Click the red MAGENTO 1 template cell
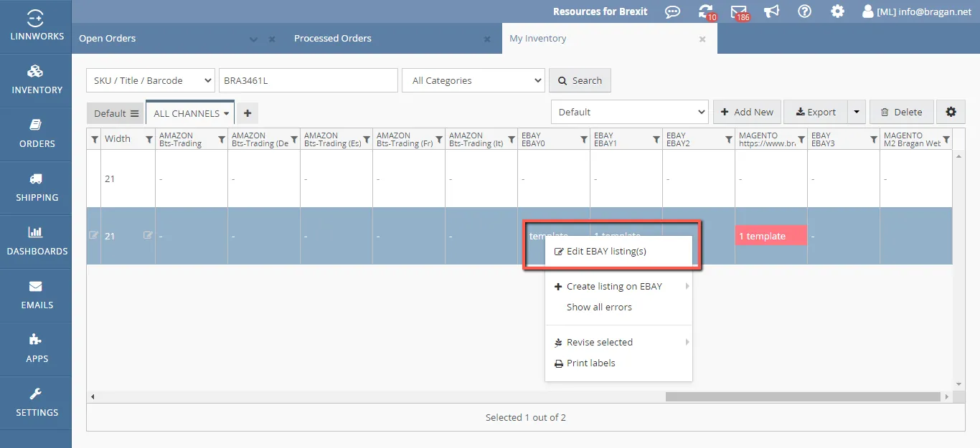 coord(771,236)
